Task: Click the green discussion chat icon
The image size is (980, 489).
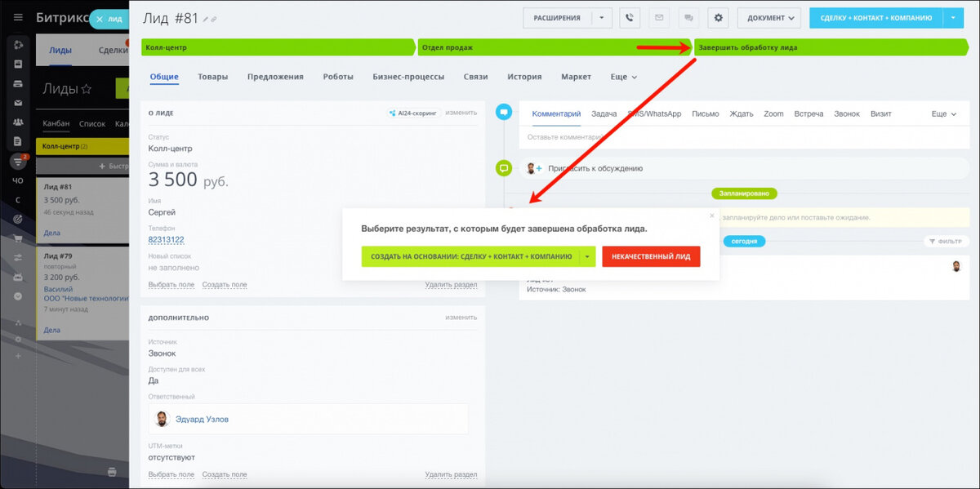Action: point(504,168)
